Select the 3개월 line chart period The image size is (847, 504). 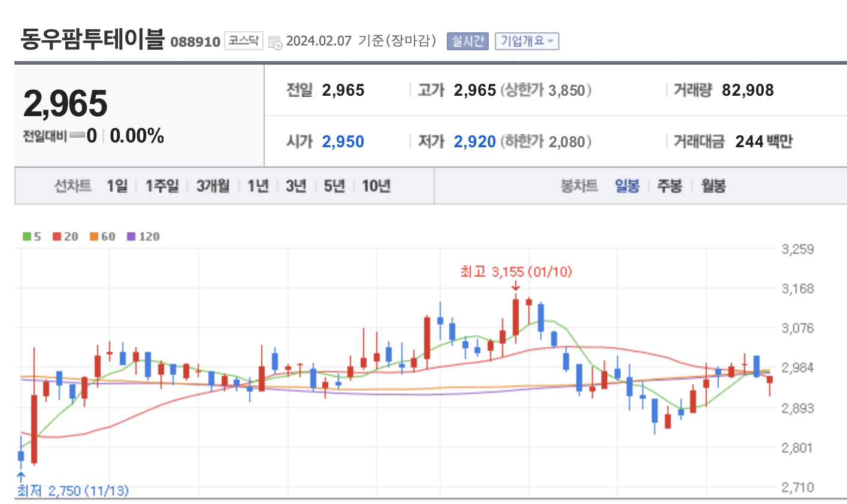pyautogui.click(x=213, y=186)
